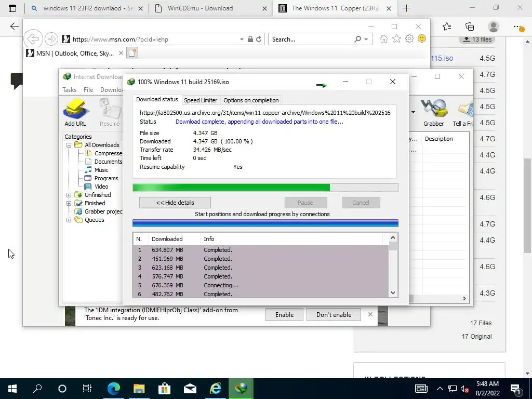Click Enable for IDM integration add-on
Image resolution: width=532 pixels, height=399 pixels.
pos(284,314)
